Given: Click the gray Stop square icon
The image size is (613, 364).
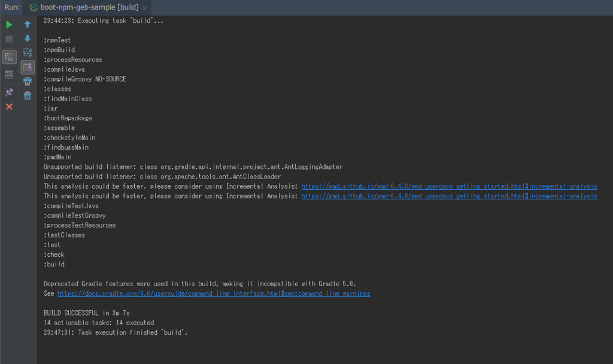Looking at the screenshot, I should pos(9,39).
